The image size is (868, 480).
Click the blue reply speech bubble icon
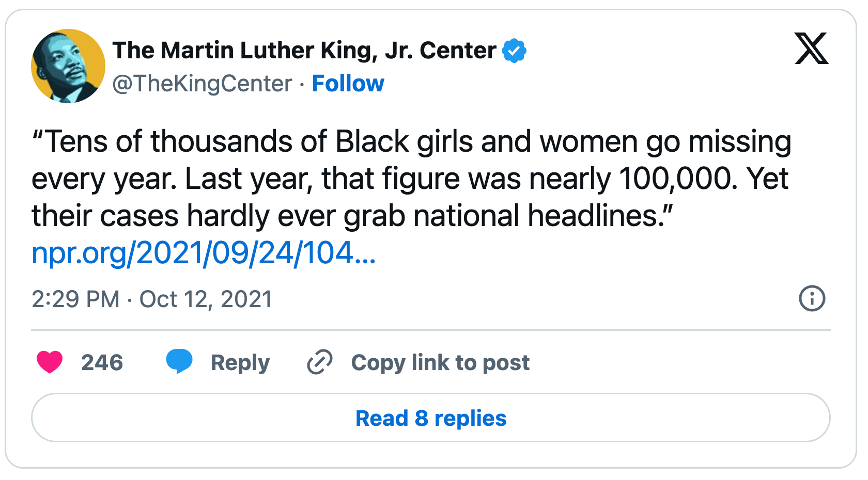coord(179,361)
